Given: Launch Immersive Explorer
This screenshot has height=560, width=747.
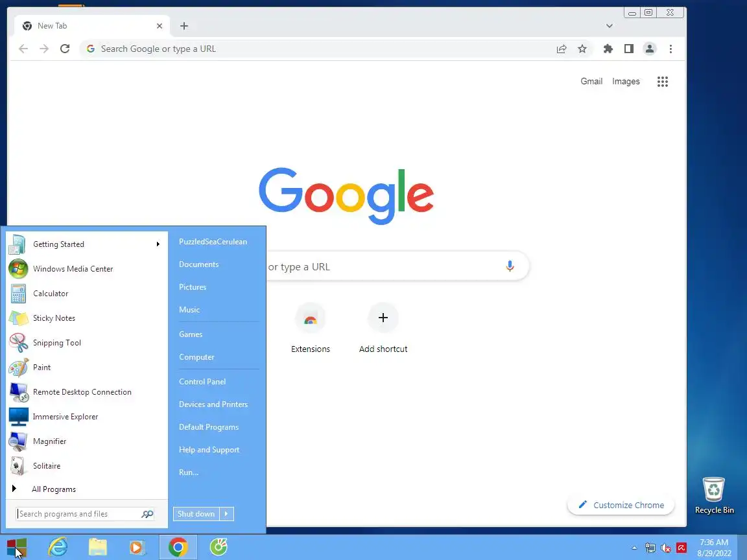Looking at the screenshot, I should pyautogui.click(x=87, y=417).
